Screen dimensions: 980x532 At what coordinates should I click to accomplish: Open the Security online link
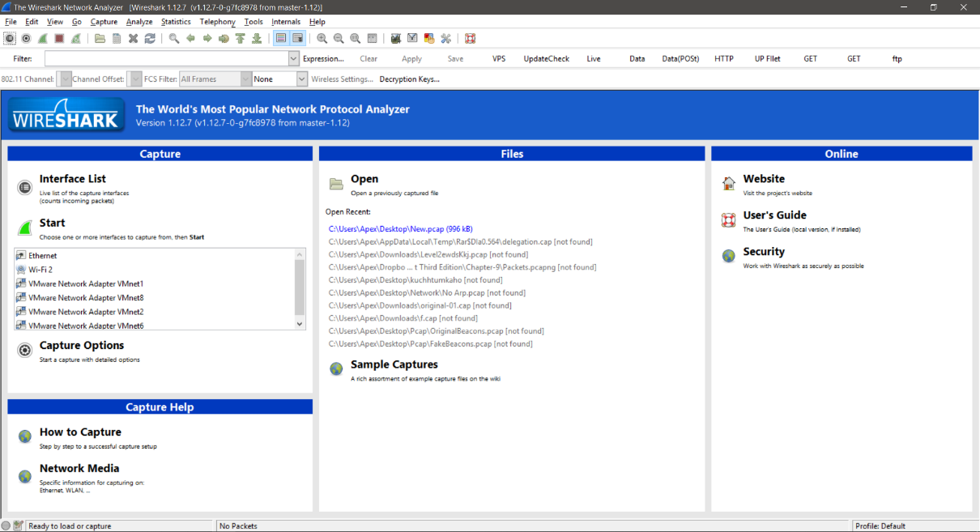764,252
